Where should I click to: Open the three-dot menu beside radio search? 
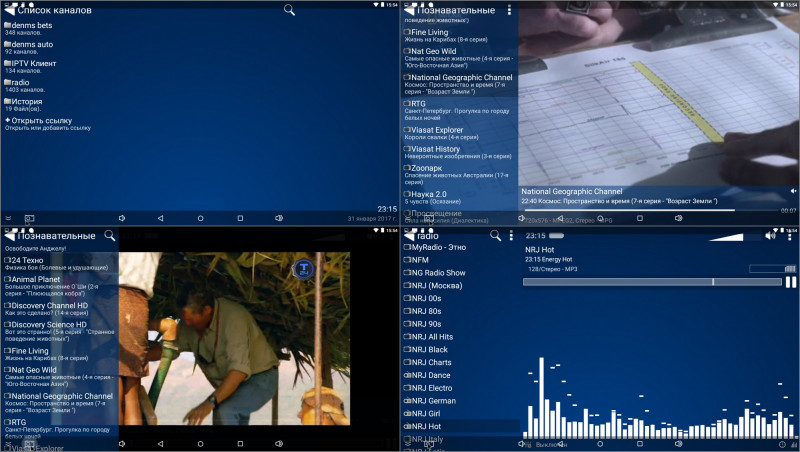pos(511,235)
